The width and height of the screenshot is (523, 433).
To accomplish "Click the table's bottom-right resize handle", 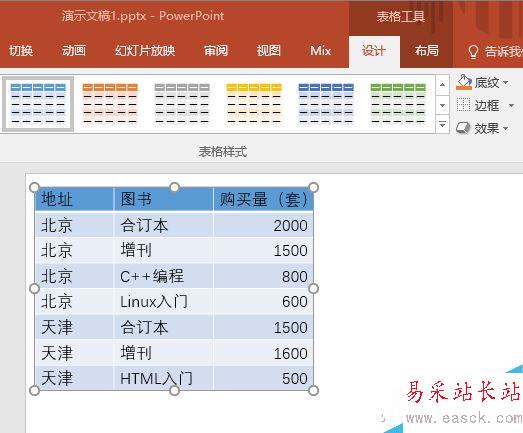I will point(314,390).
